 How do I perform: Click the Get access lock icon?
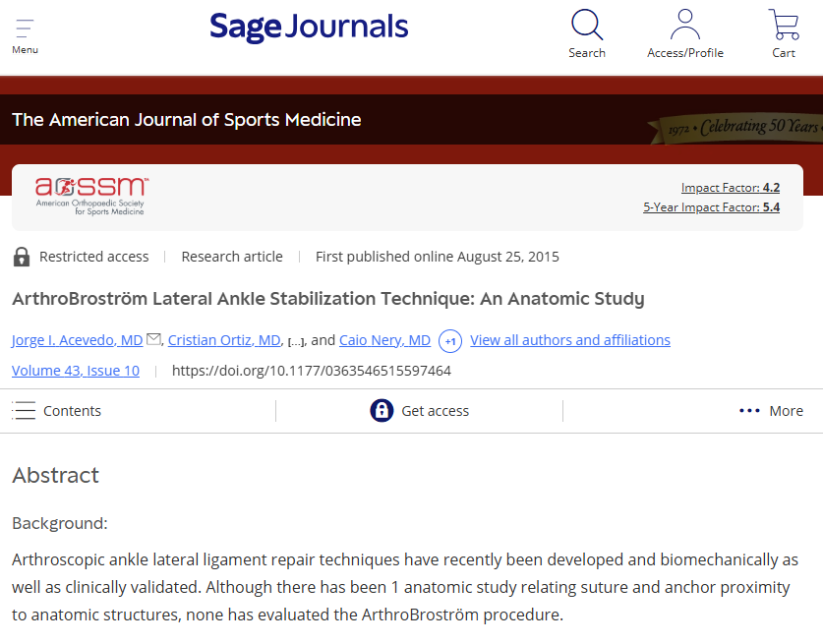[382, 410]
